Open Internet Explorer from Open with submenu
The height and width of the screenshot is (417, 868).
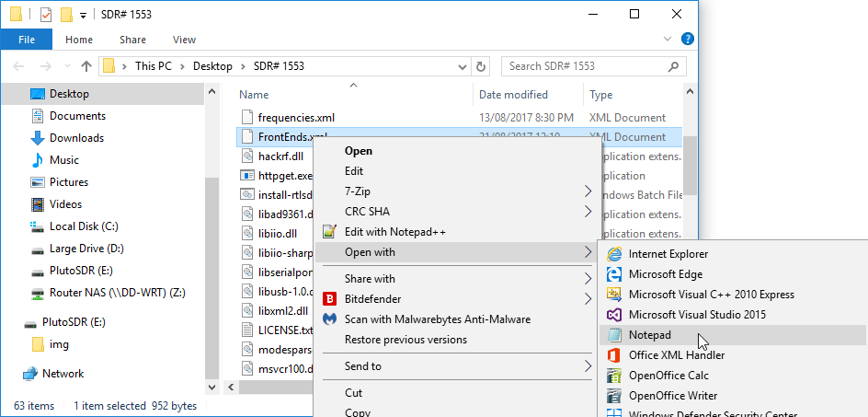(x=668, y=254)
